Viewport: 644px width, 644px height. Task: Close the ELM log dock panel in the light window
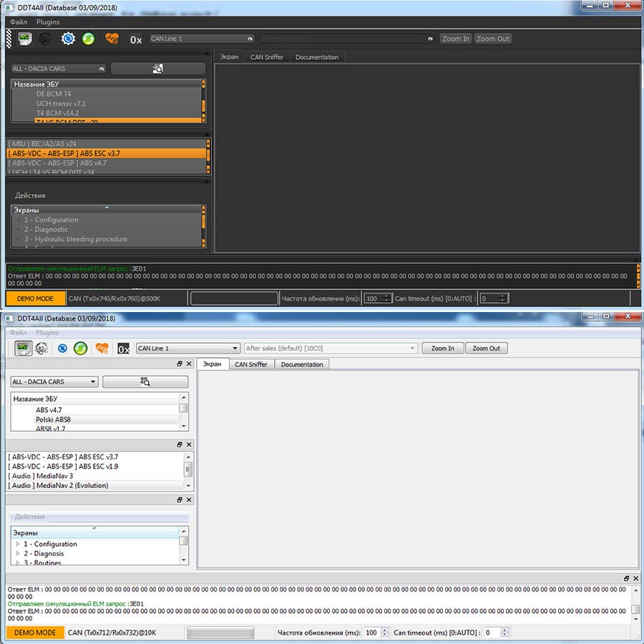pyautogui.click(x=636, y=578)
